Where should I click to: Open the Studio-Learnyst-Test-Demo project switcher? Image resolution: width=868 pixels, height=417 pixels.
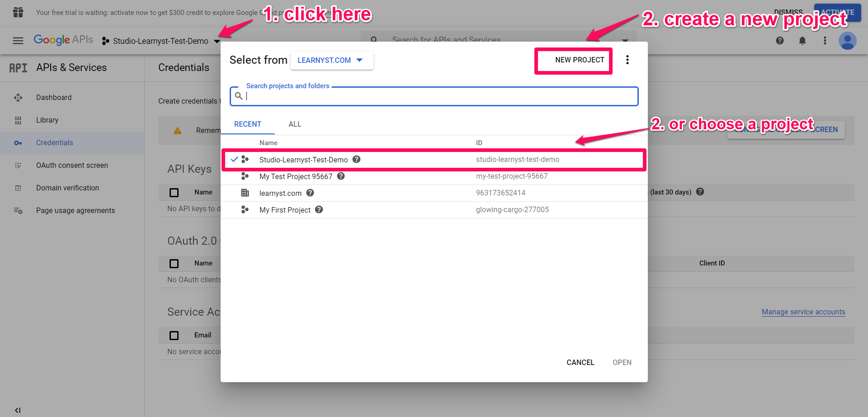pos(160,41)
